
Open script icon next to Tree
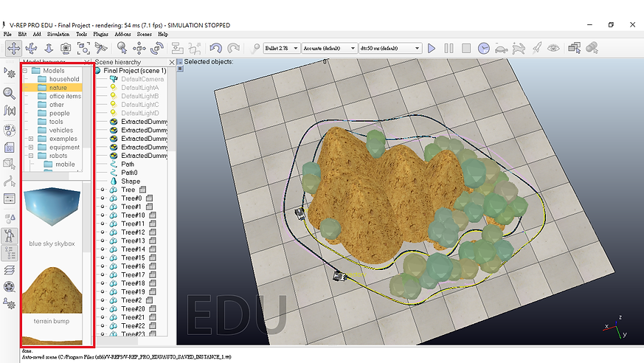142,190
